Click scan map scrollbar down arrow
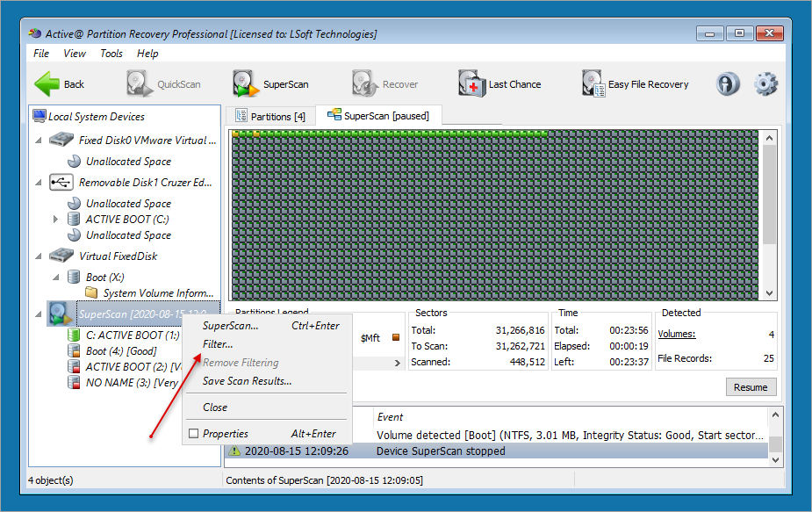Viewport: 812px width, 512px height. 769,292
